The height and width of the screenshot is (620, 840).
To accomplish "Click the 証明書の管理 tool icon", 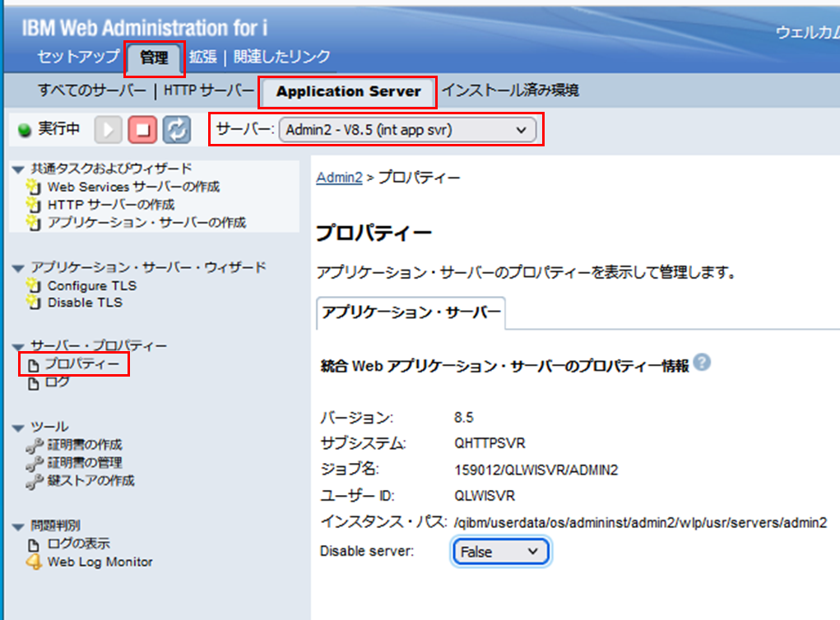I will (x=35, y=464).
